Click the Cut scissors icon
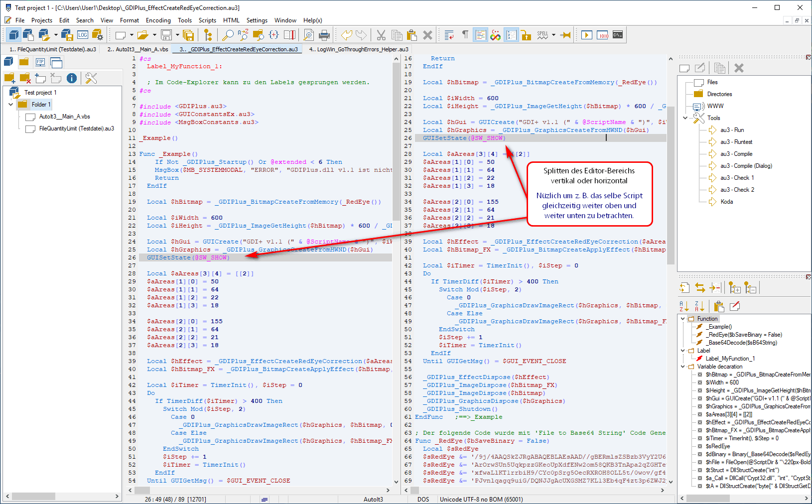812x504 pixels. click(x=381, y=35)
